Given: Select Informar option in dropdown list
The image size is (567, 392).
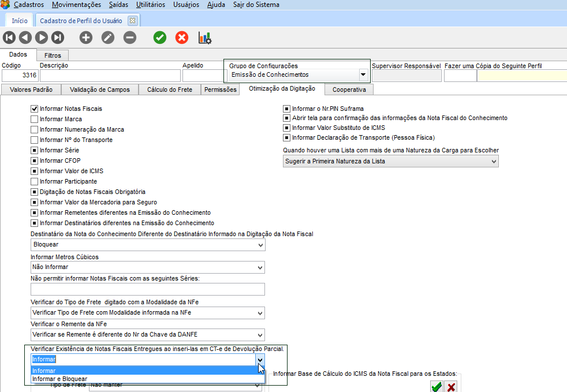Looking at the screenshot, I should [148, 371].
